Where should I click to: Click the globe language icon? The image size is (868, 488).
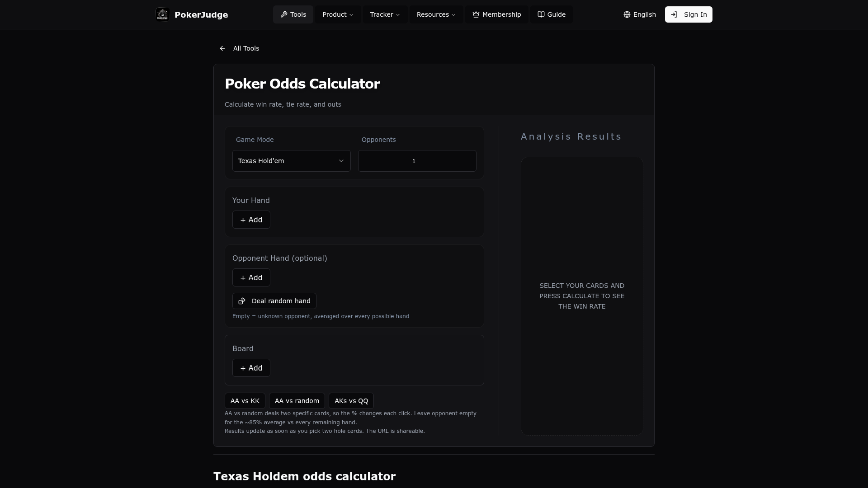[627, 14]
